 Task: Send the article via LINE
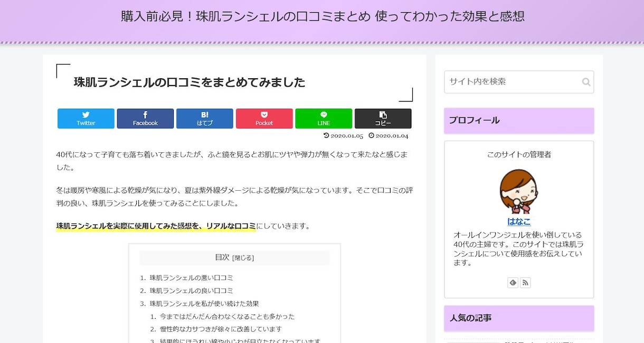click(x=324, y=118)
